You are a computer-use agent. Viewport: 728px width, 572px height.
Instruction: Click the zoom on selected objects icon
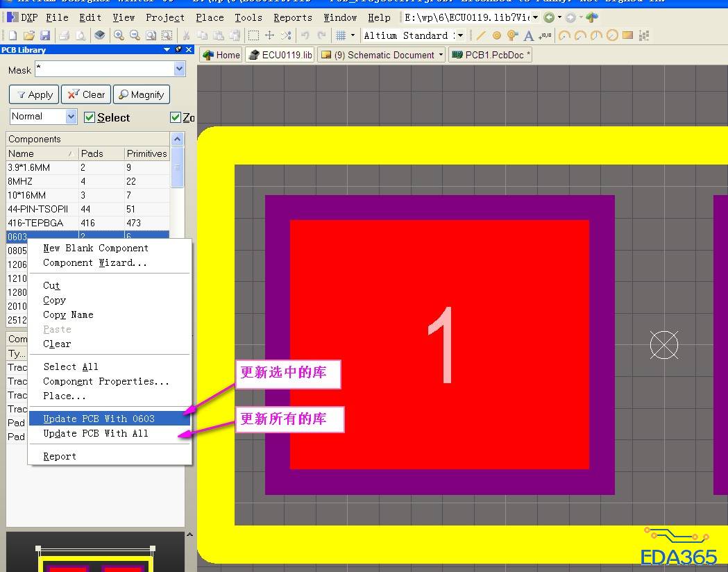pyautogui.click(x=167, y=35)
